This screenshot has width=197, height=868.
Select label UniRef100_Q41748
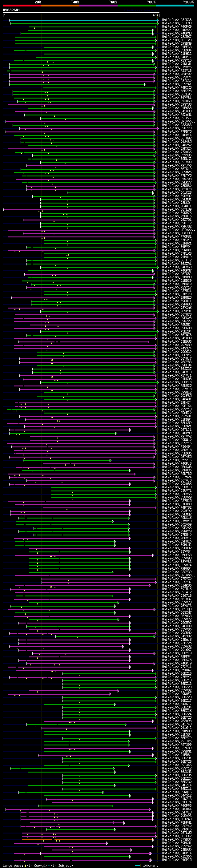point(176,724)
